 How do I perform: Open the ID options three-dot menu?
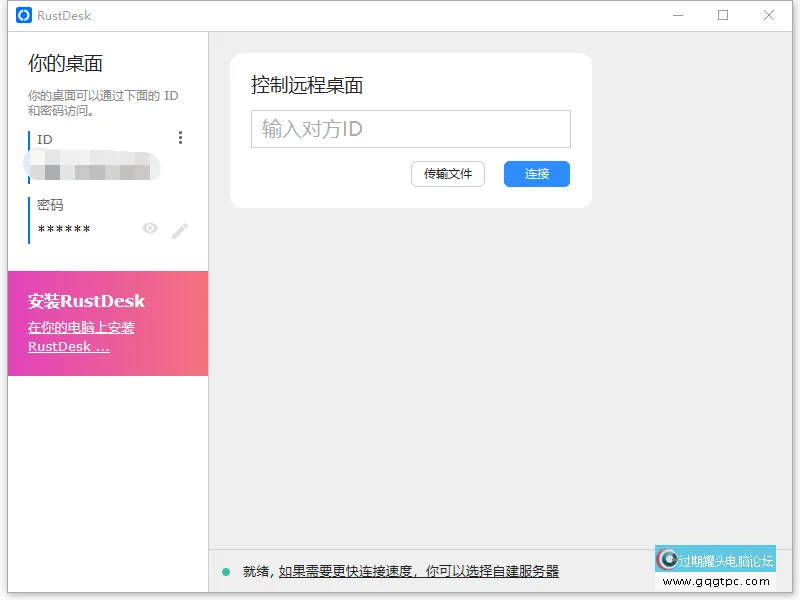tap(181, 137)
